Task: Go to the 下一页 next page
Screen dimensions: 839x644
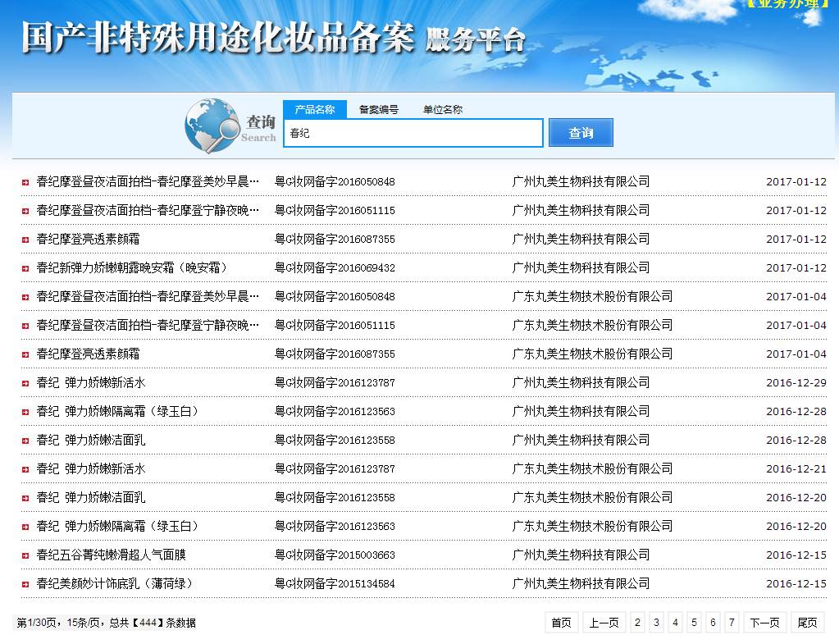Action: (x=765, y=623)
